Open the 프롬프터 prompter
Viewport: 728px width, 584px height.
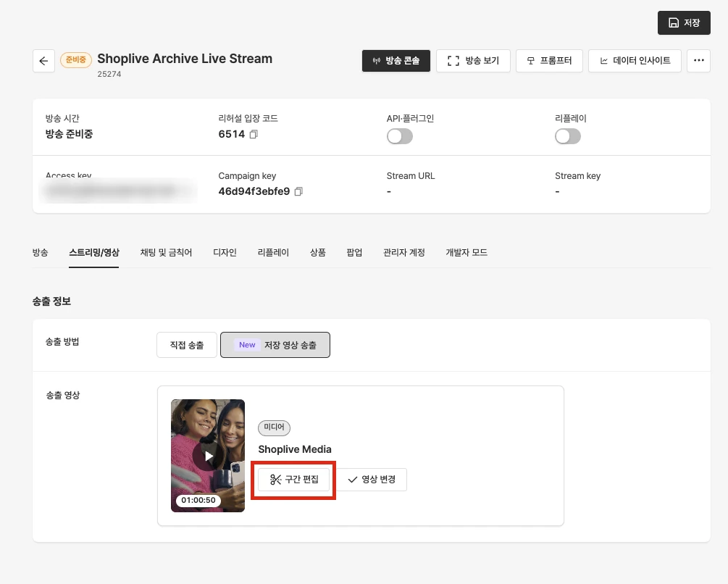pos(549,61)
